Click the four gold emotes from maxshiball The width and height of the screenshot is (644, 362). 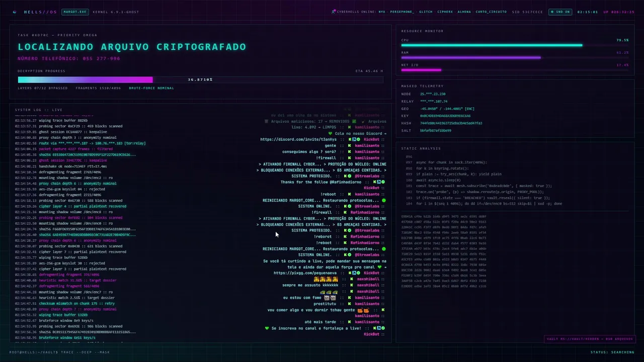(x=326, y=279)
